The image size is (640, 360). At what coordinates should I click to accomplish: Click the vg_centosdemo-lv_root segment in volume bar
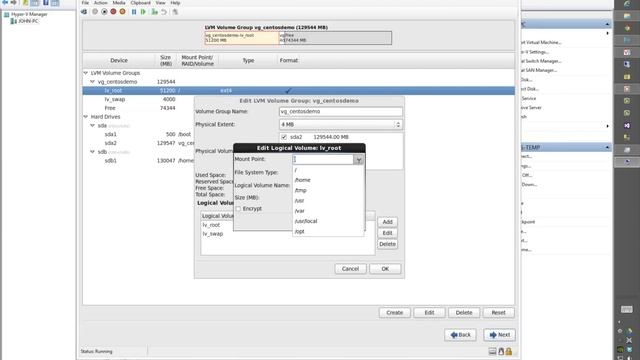coord(242,38)
